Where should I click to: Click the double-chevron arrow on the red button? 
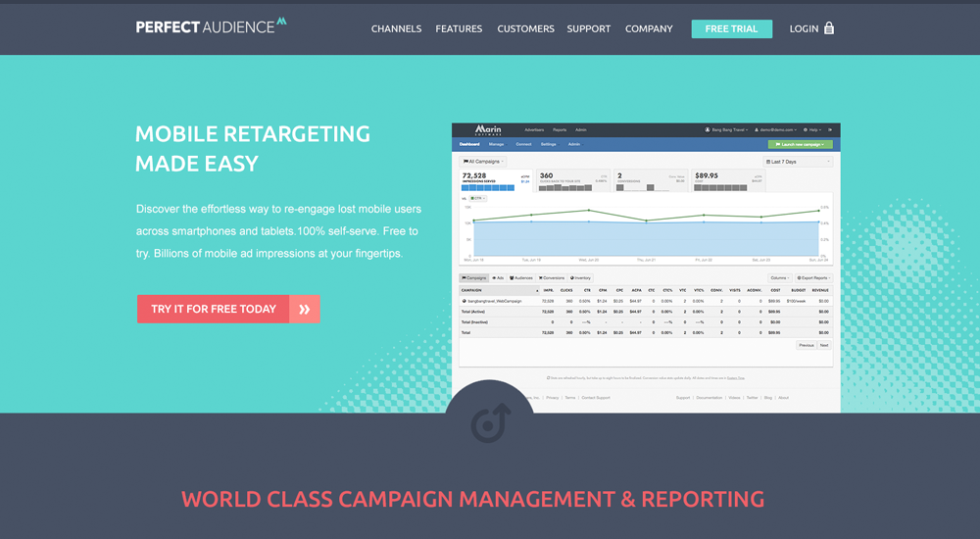(x=305, y=309)
